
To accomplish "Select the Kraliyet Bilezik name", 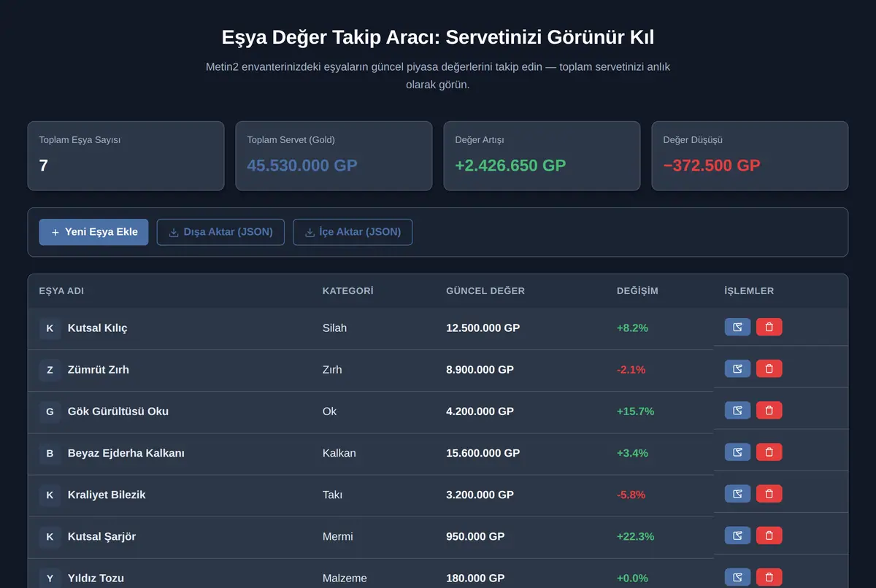I will (107, 495).
